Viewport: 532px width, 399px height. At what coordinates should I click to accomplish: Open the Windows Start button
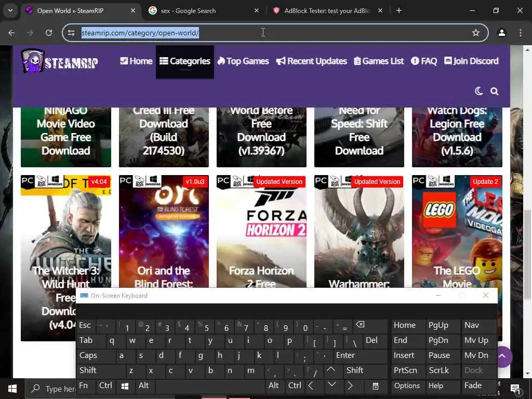click(x=12, y=389)
